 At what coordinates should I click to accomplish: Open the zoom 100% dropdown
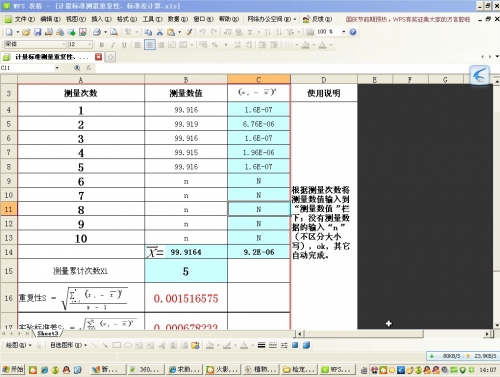click(x=343, y=32)
